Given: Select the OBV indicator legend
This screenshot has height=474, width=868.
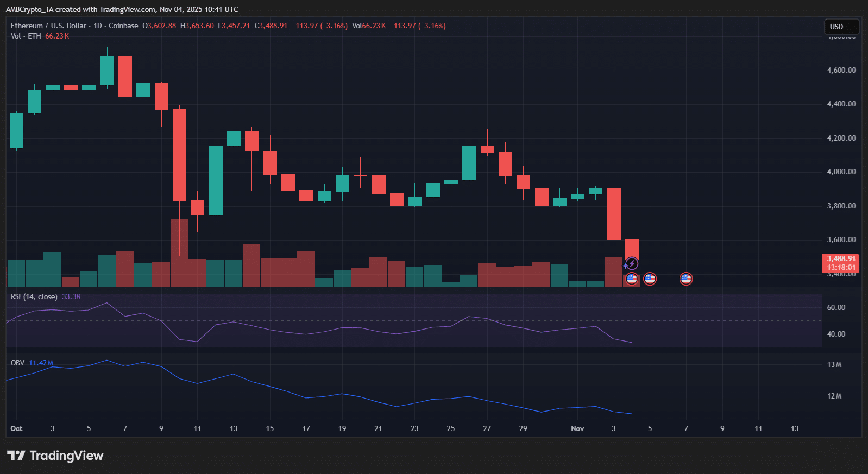Looking at the screenshot, I should point(18,363).
